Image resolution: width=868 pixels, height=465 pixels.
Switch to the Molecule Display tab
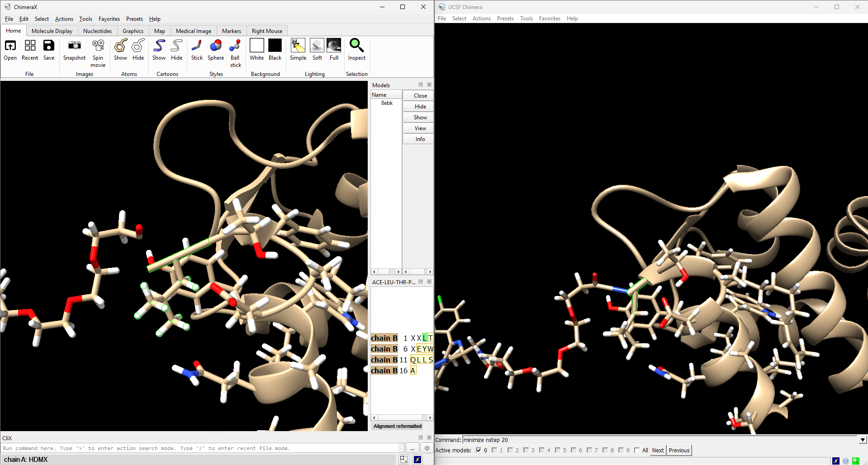tap(52, 31)
